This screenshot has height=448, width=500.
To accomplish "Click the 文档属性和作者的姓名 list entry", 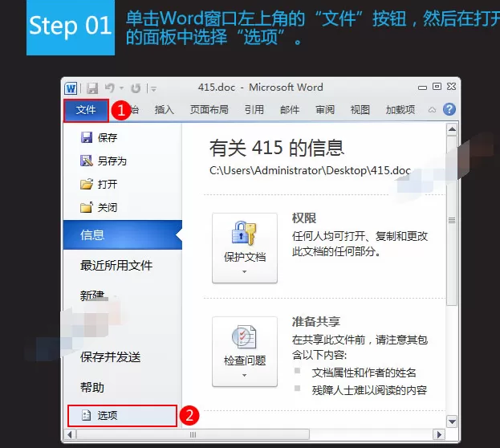I will click(364, 373).
